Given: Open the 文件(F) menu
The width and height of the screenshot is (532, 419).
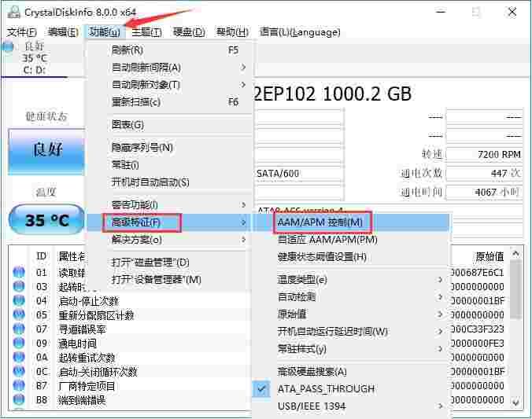Looking at the screenshot, I should (x=22, y=32).
